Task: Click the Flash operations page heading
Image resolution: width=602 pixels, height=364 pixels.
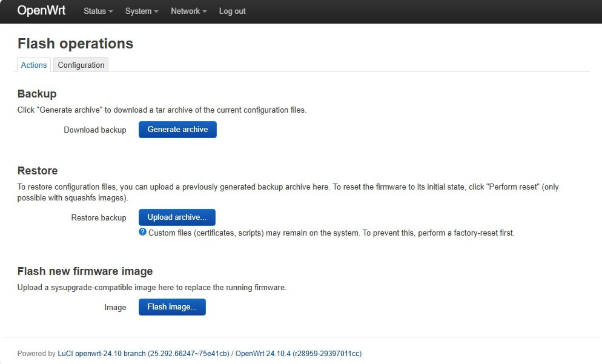Action: tap(75, 44)
